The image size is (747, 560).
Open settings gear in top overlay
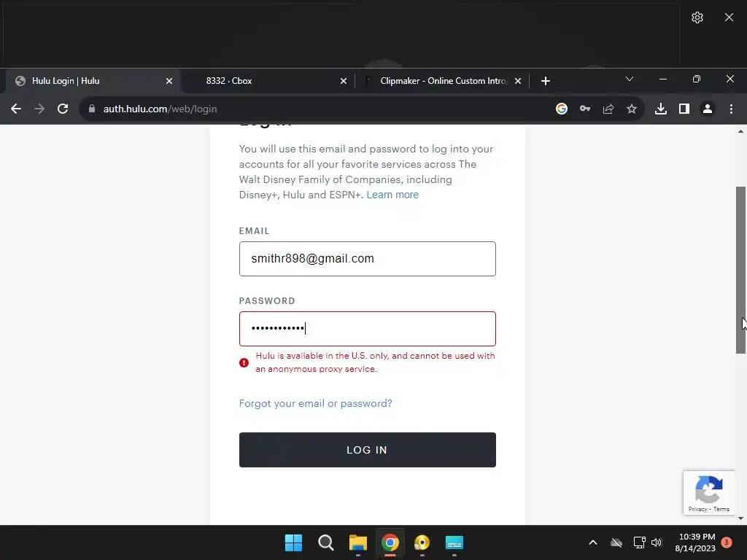tap(697, 17)
